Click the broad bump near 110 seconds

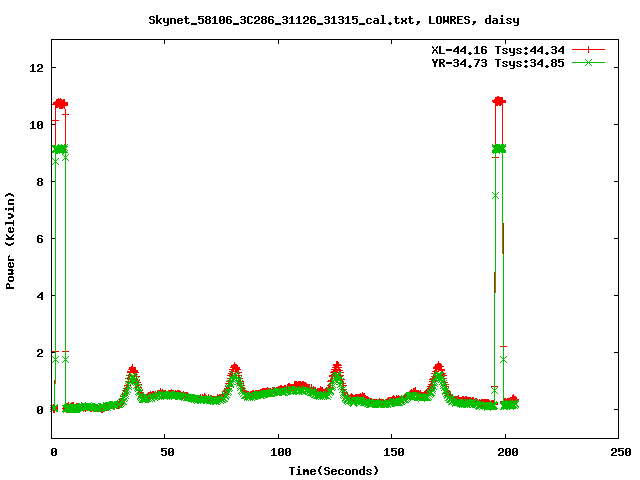pyautogui.click(x=300, y=385)
